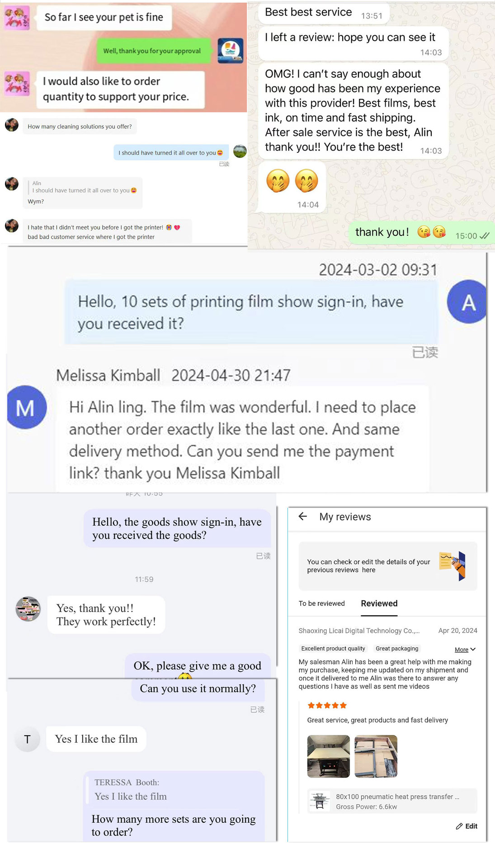
Task: Click the T avatar beside Yes I like the film
Action: pos(27,739)
